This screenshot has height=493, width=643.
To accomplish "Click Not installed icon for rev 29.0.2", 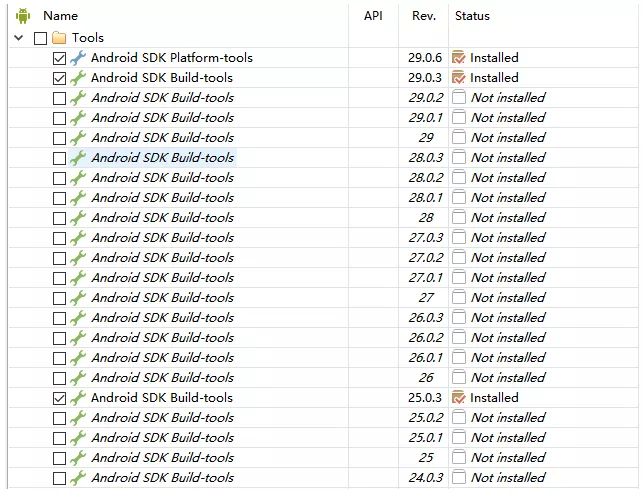I will coord(458,98).
